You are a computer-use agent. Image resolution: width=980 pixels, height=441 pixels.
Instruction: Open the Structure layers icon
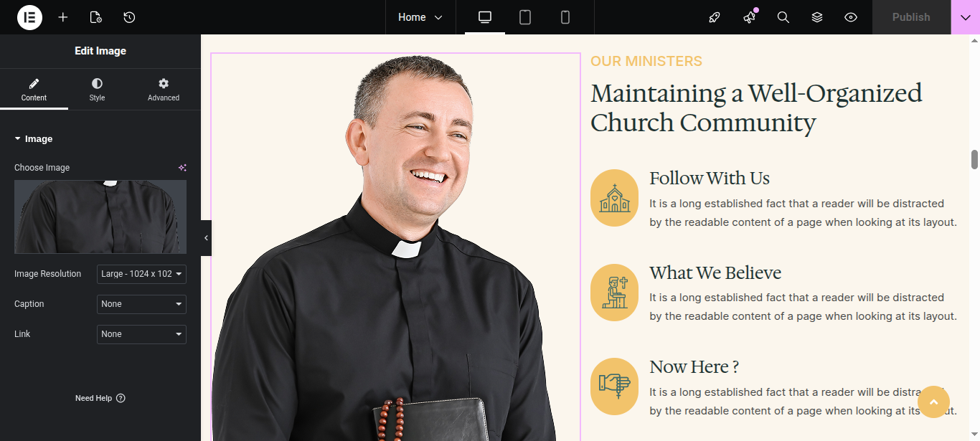[x=817, y=17]
